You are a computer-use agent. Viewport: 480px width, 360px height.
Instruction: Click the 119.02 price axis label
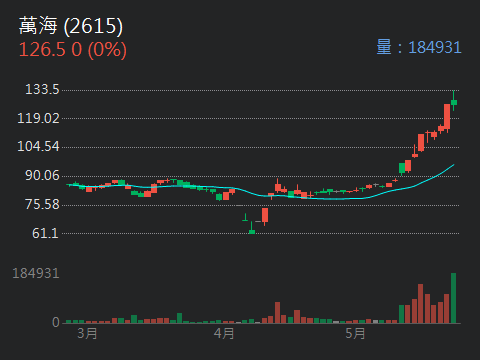tap(38, 118)
